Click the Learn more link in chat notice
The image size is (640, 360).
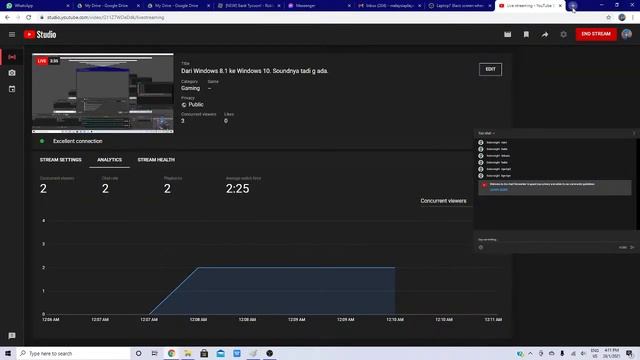click(498, 190)
